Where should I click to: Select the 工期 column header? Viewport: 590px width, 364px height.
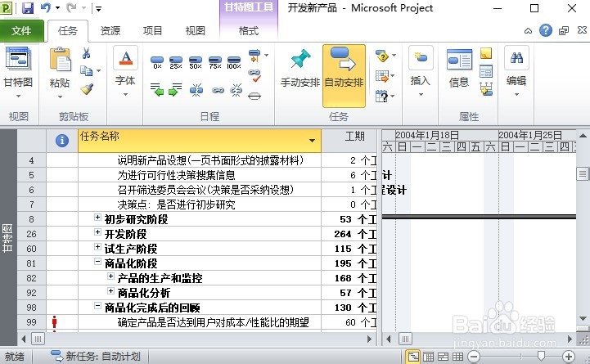pos(350,141)
